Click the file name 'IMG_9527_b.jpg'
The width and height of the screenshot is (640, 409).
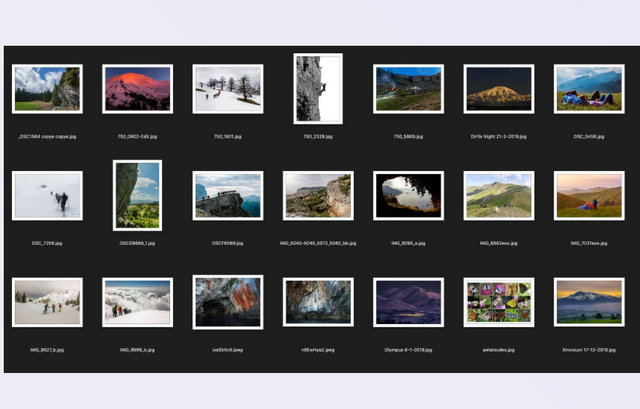click(47, 350)
